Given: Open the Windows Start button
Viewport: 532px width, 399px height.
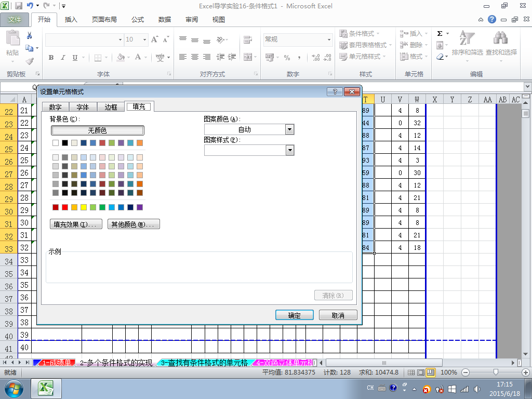Looking at the screenshot, I should coord(14,389).
